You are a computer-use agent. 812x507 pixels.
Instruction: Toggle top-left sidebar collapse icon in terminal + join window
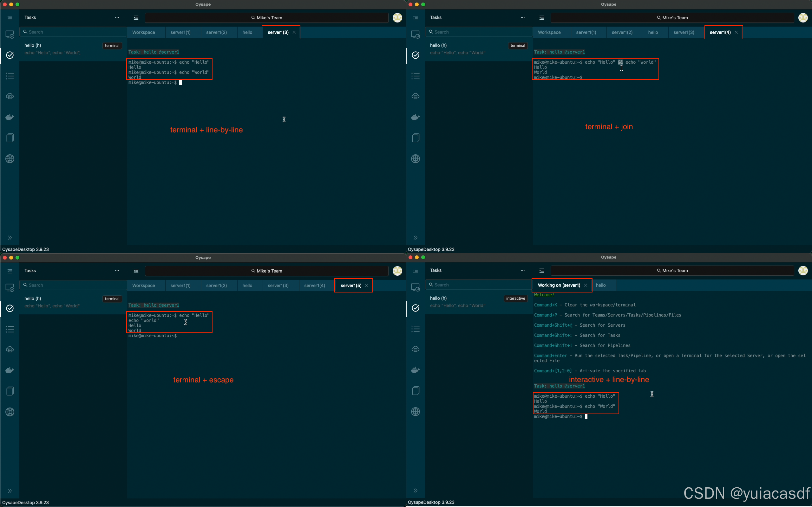[416, 18]
